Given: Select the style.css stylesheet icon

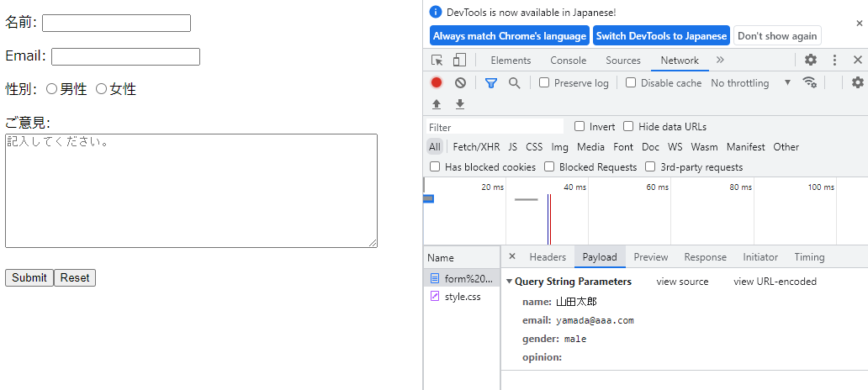Looking at the screenshot, I should pos(435,297).
